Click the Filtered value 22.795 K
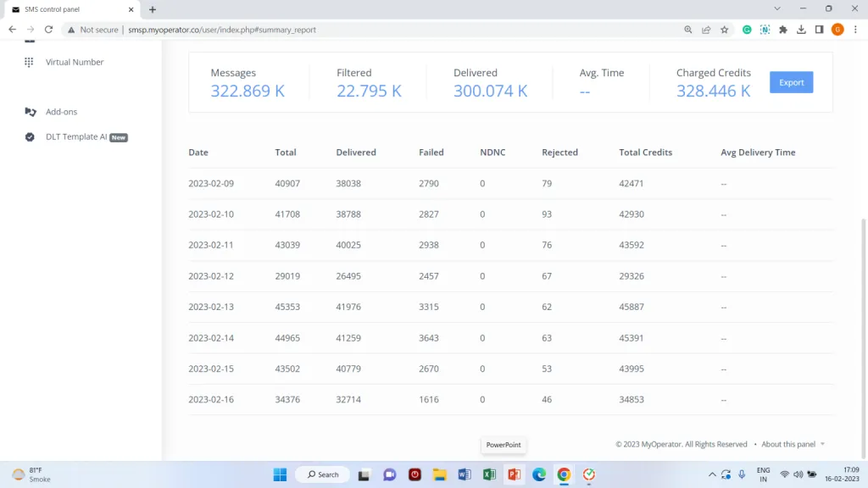868x488 pixels. (x=370, y=91)
